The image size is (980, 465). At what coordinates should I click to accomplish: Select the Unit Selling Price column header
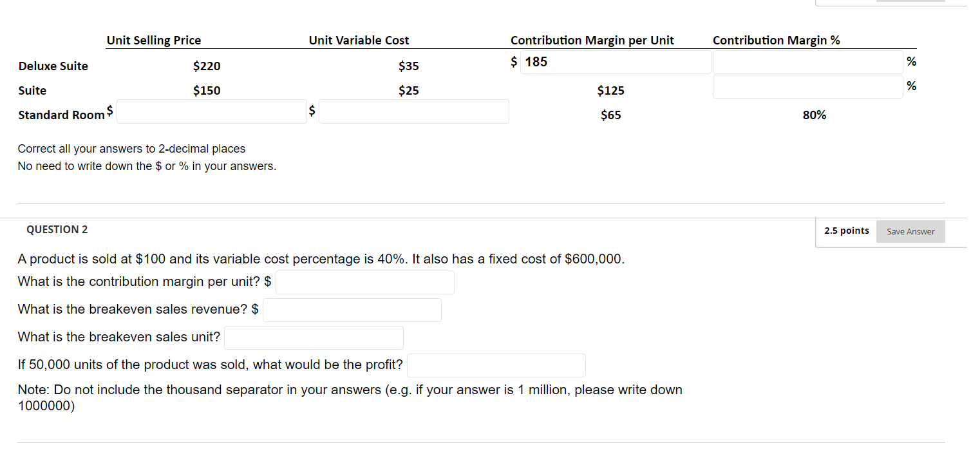point(153,40)
